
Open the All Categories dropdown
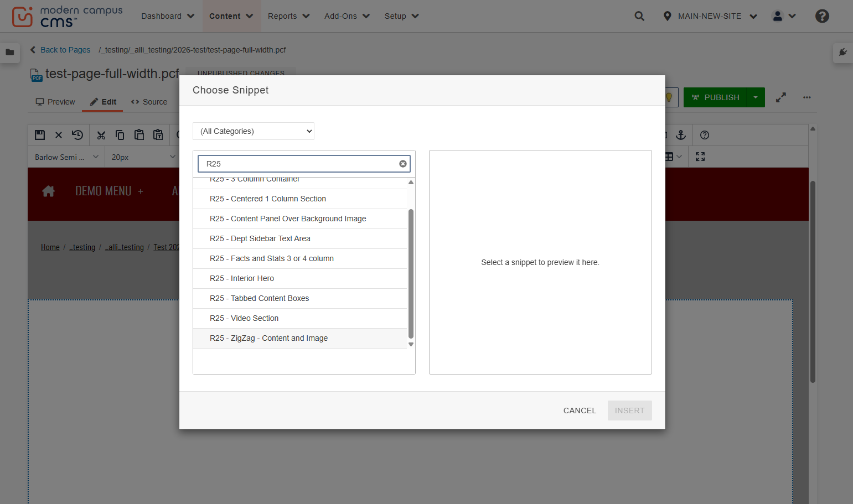pos(254,131)
